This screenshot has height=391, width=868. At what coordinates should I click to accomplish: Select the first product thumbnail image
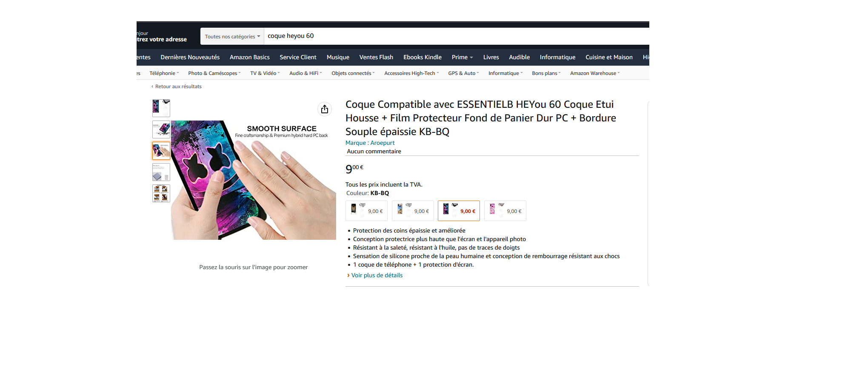coord(161,108)
